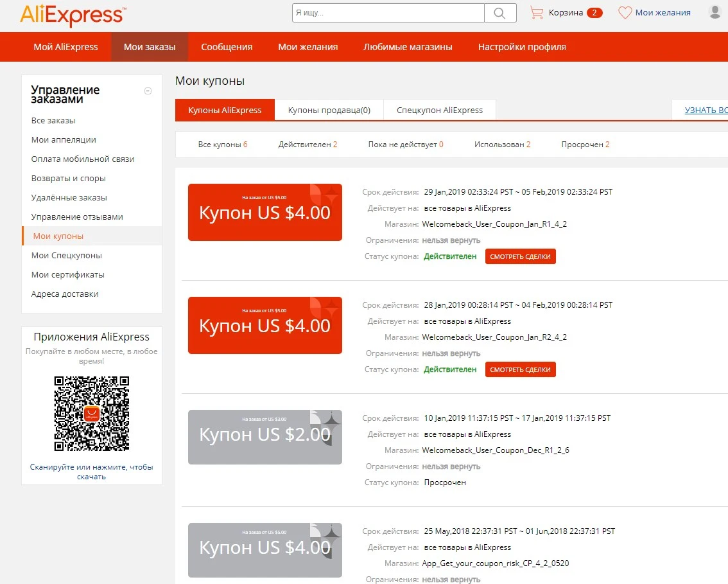Click the $4.00 coupon card valid from 28 Jan
The width and height of the screenshot is (728, 584).
coord(265,325)
